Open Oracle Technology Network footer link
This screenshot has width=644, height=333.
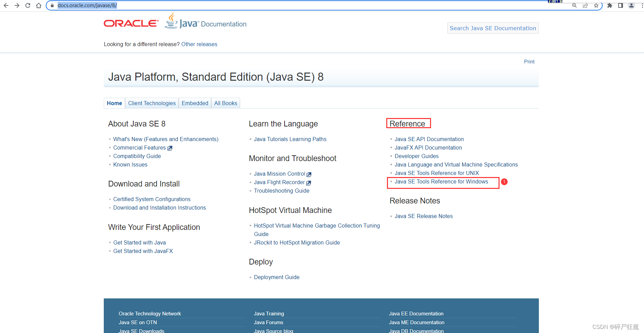[150, 314]
